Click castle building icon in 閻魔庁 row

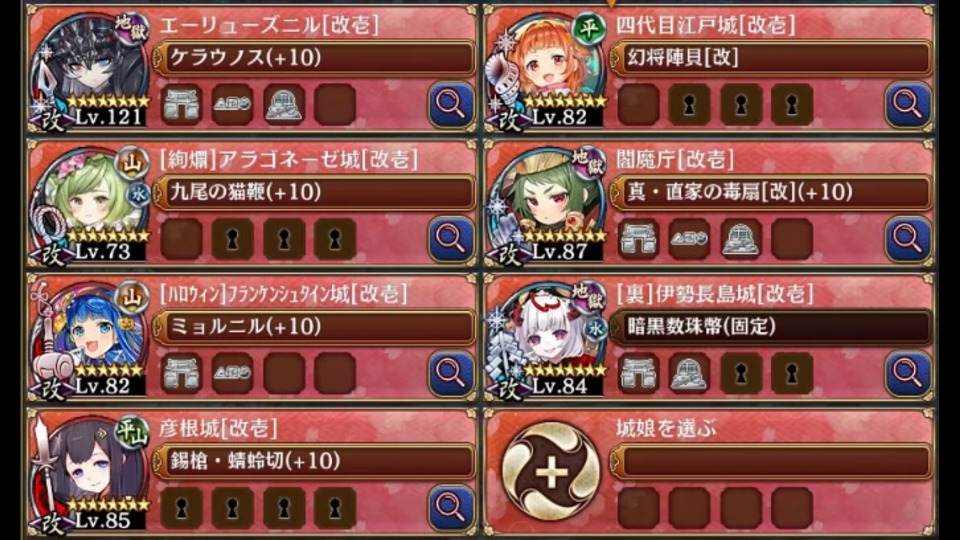click(x=741, y=239)
